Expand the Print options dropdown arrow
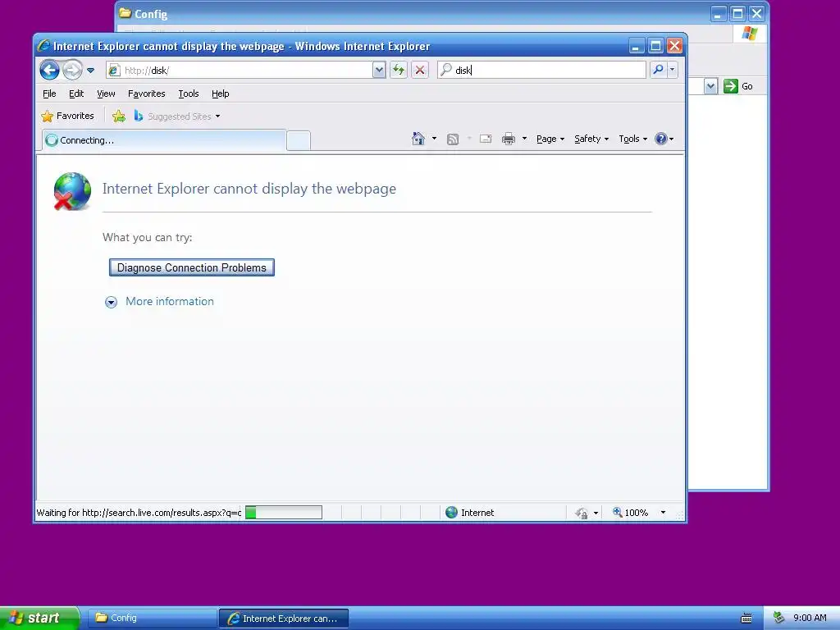 (x=524, y=139)
